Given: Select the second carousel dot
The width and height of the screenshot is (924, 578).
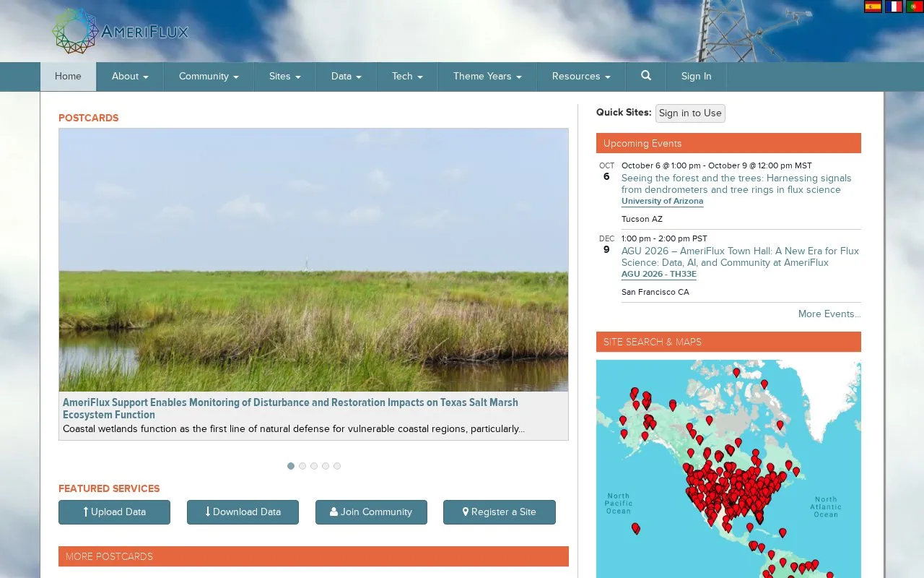Looking at the screenshot, I should 302,466.
